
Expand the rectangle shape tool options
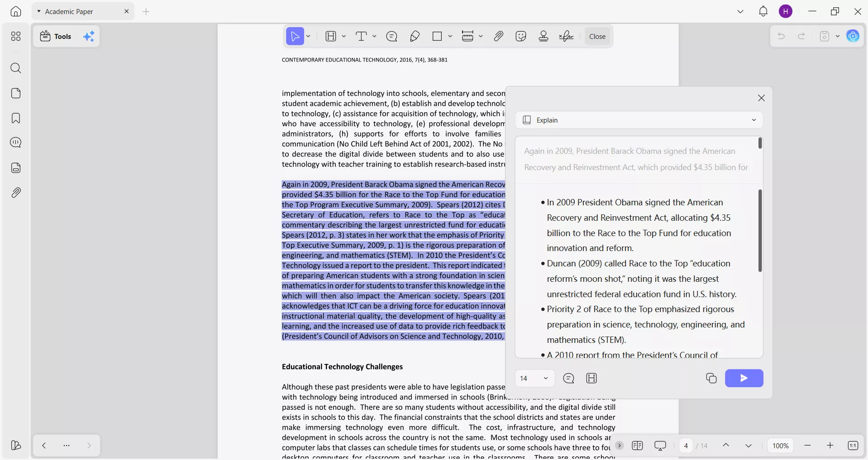(450, 36)
